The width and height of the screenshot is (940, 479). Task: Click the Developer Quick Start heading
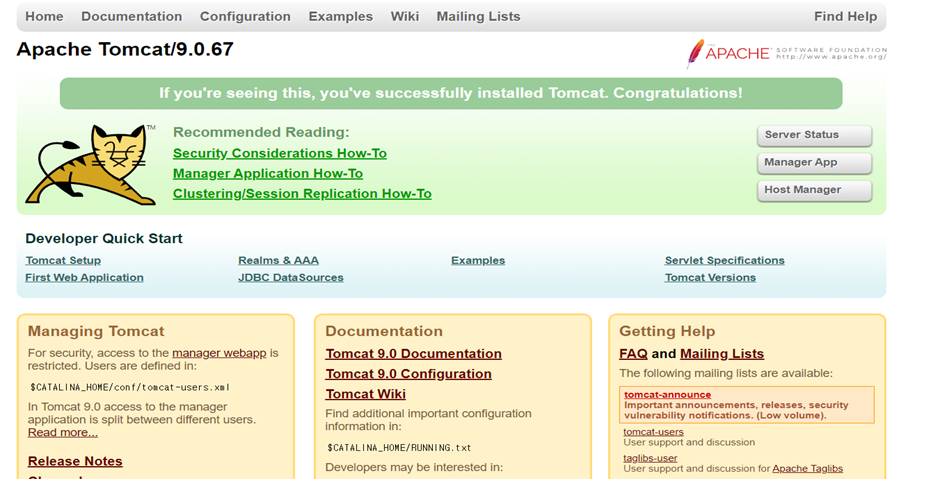pyautogui.click(x=104, y=239)
